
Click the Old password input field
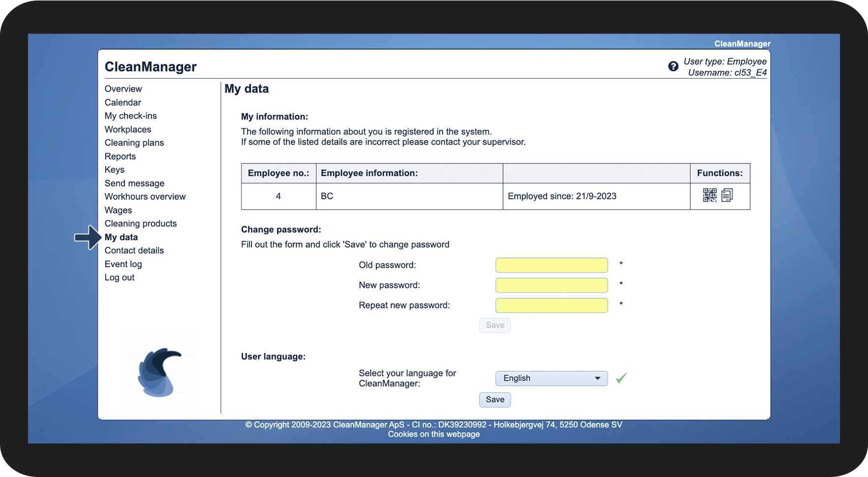click(551, 265)
